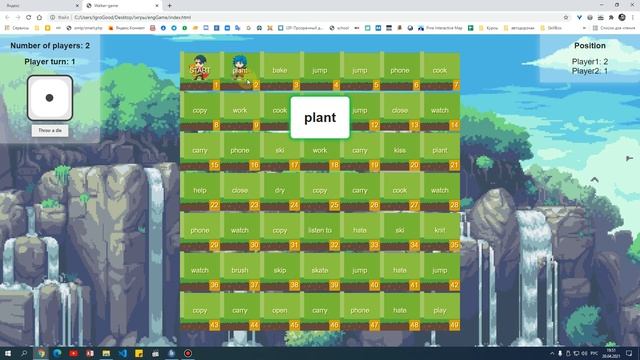Open the Pine Interactive Map bookmark

440,28
